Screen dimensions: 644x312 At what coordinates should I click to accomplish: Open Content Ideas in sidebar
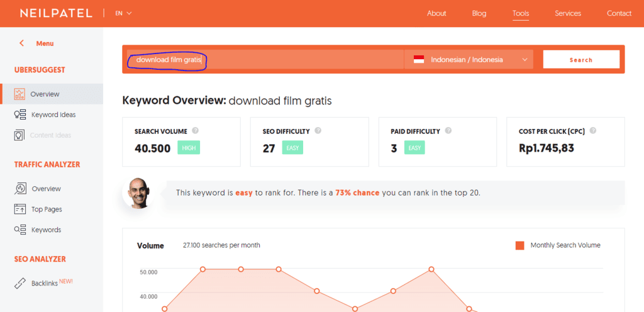point(52,135)
